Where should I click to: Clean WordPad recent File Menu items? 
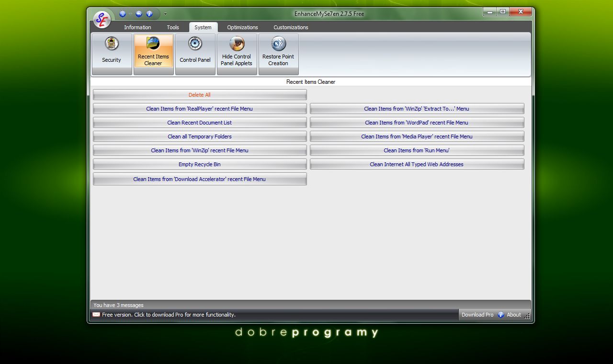(417, 123)
